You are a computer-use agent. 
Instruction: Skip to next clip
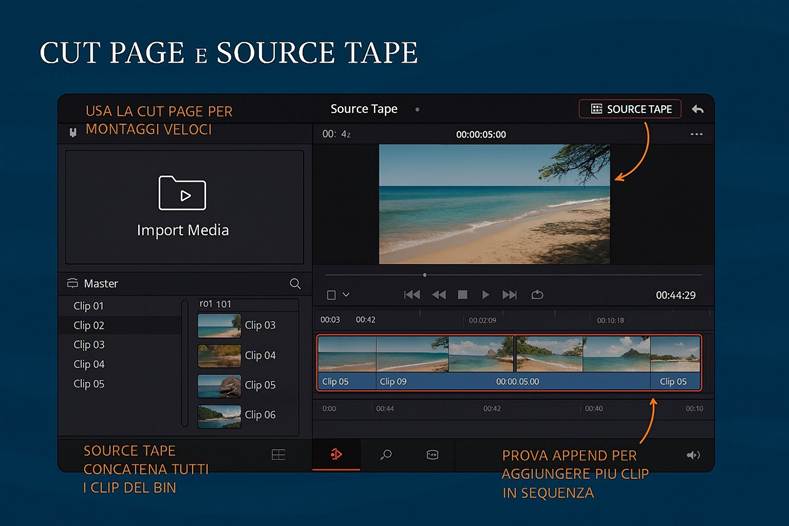click(509, 295)
